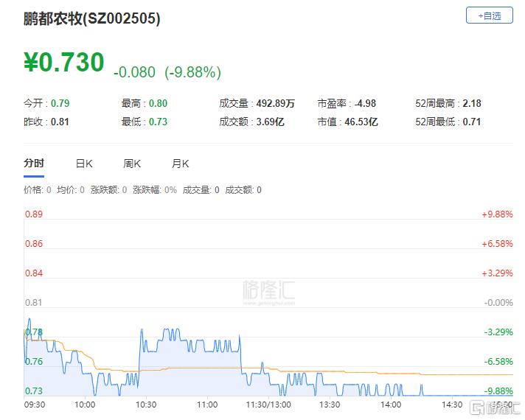The width and height of the screenshot is (525, 420).
Task: Click the +自选 add-to-watchlist button
Action: [x=489, y=15]
